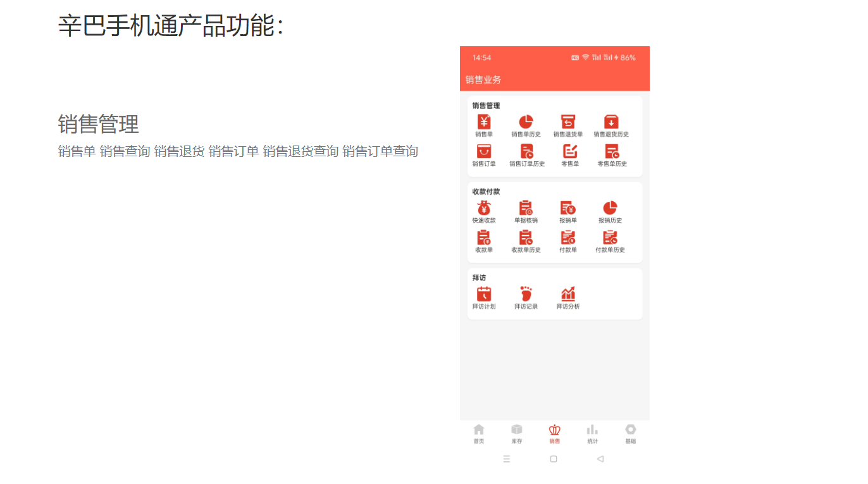
Task: Open the 销售单 sales order icon
Action: (x=484, y=122)
